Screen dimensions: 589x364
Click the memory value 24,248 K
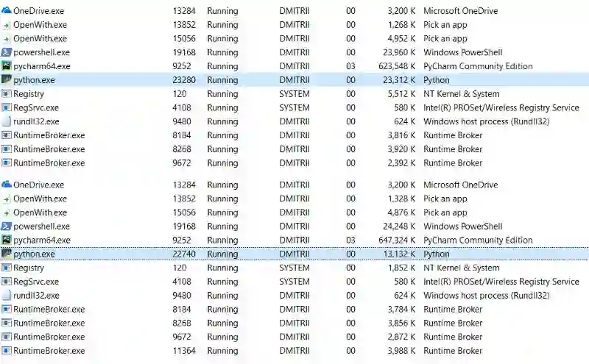pyautogui.click(x=399, y=226)
